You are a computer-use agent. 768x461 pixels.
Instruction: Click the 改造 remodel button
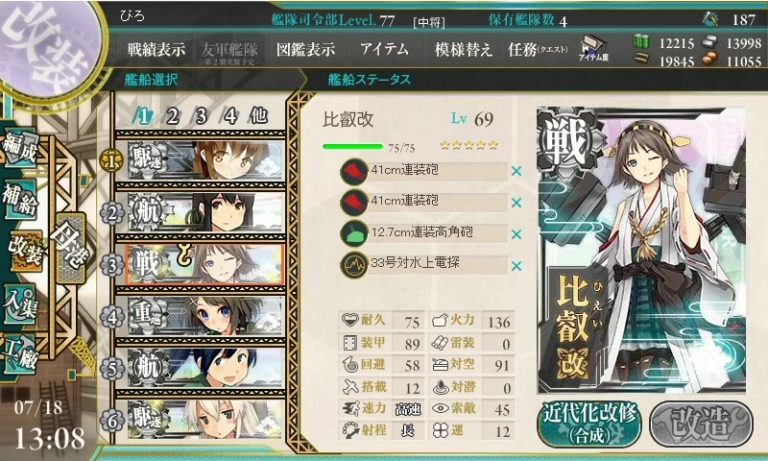[x=701, y=424]
